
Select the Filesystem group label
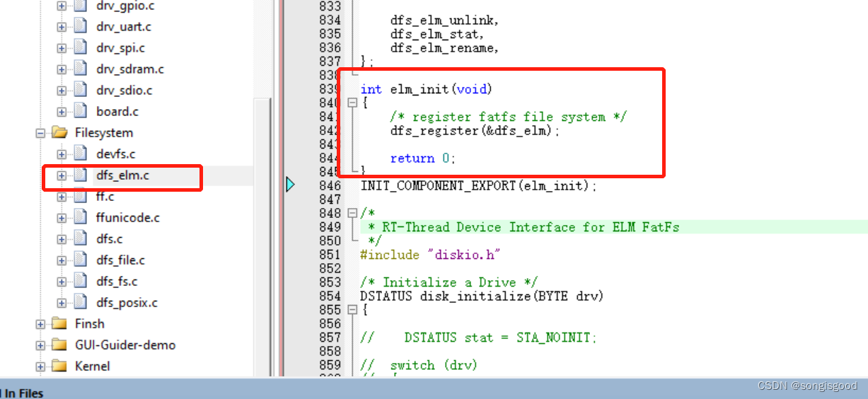point(104,133)
